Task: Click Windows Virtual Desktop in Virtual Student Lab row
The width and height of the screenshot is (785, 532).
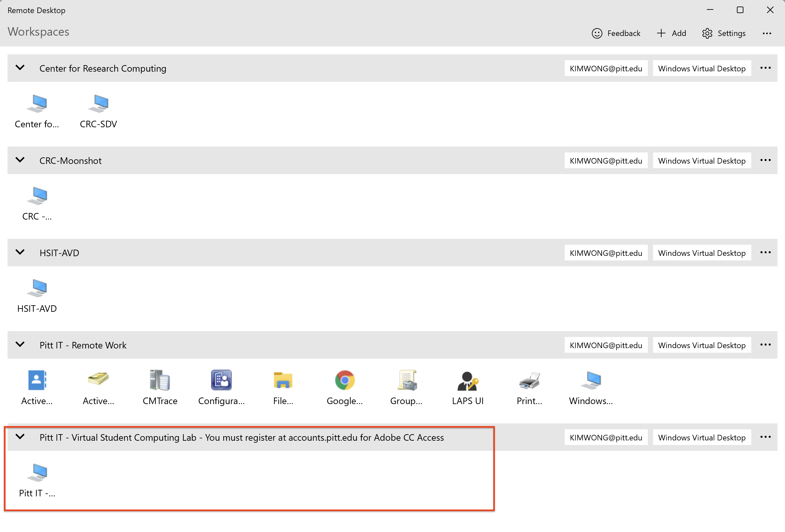Action: (x=702, y=437)
